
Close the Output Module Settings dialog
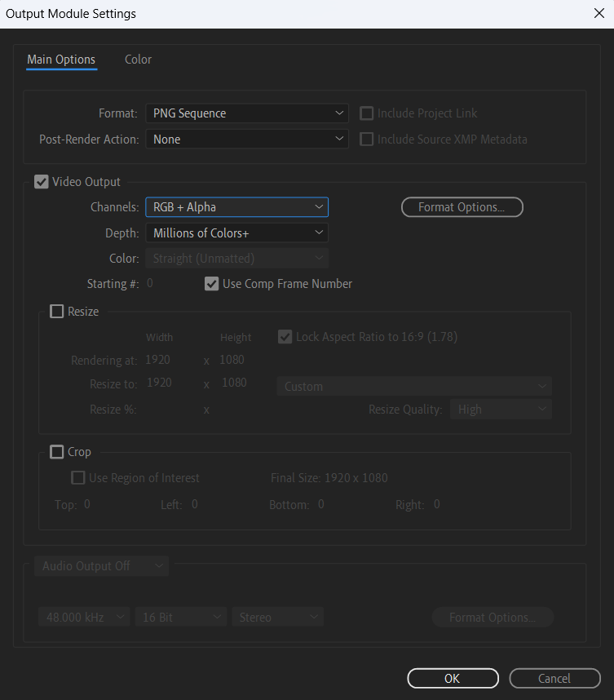[x=599, y=13]
